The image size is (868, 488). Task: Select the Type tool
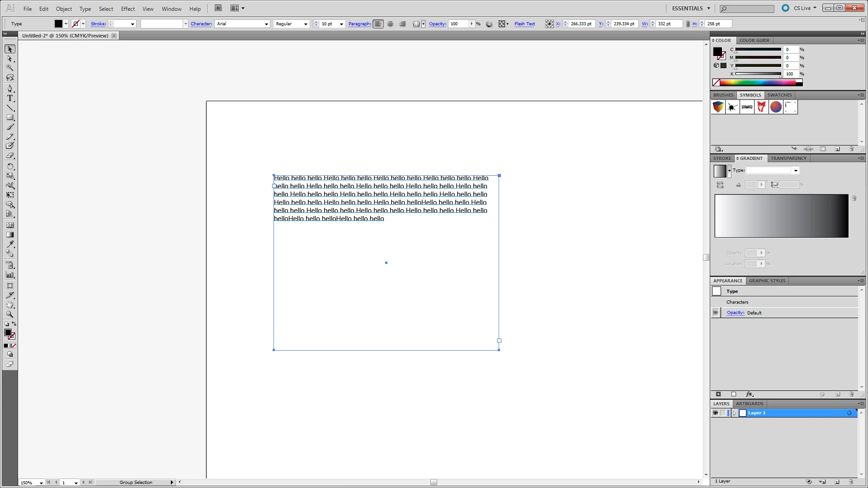tap(10, 98)
